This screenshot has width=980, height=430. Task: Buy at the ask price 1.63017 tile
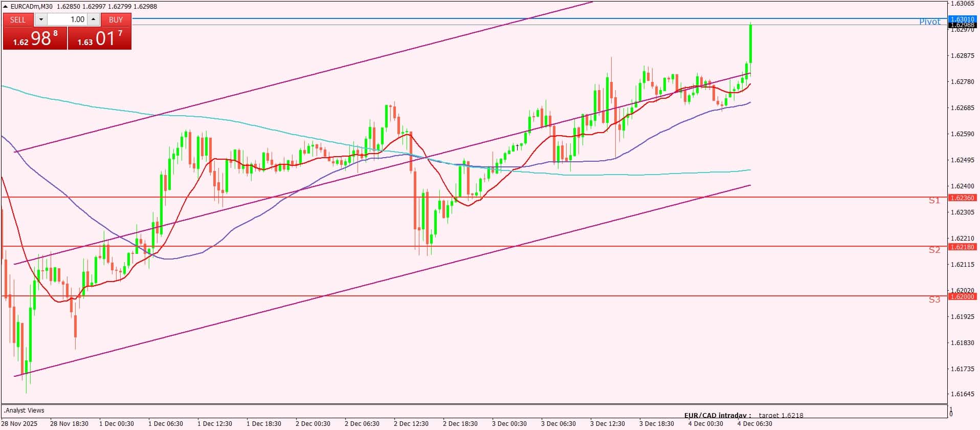point(100,38)
